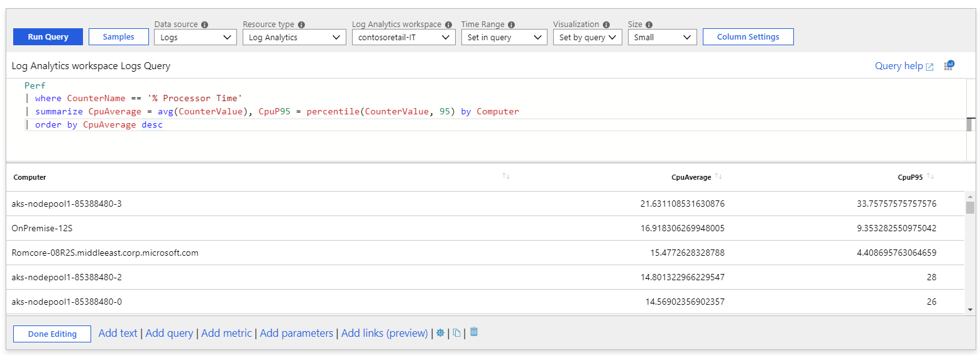Click the Visualization info icon
980x355 pixels.
click(606, 25)
